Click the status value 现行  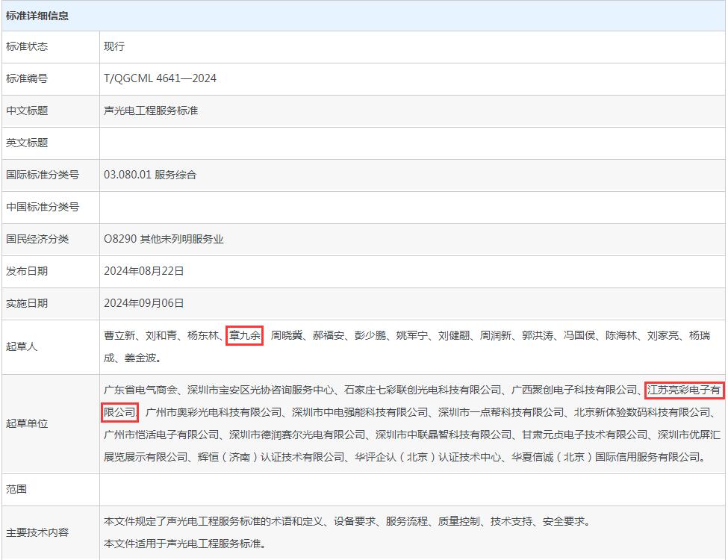114,46
